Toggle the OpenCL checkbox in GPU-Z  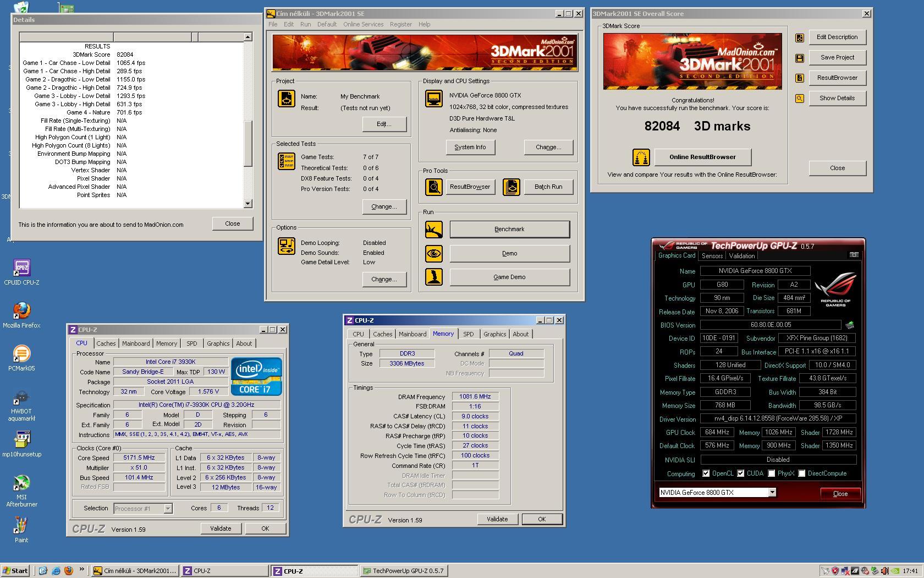coord(706,473)
